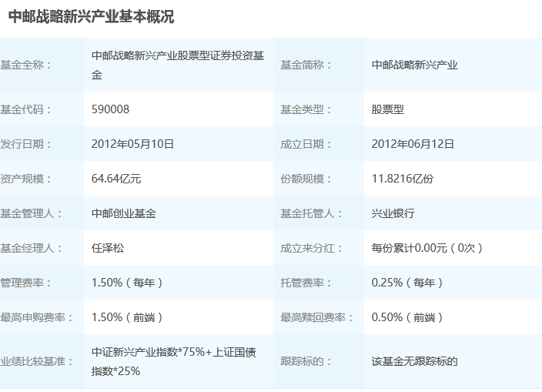The height and width of the screenshot is (392, 542).
Task: Click the heading 中邮战略新兴产业基本概况
Action: coord(92,17)
